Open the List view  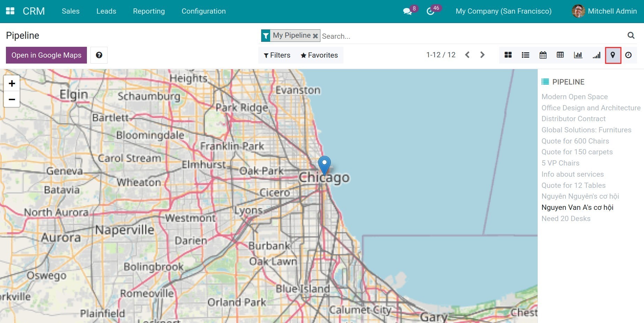click(x=525, y=55)
